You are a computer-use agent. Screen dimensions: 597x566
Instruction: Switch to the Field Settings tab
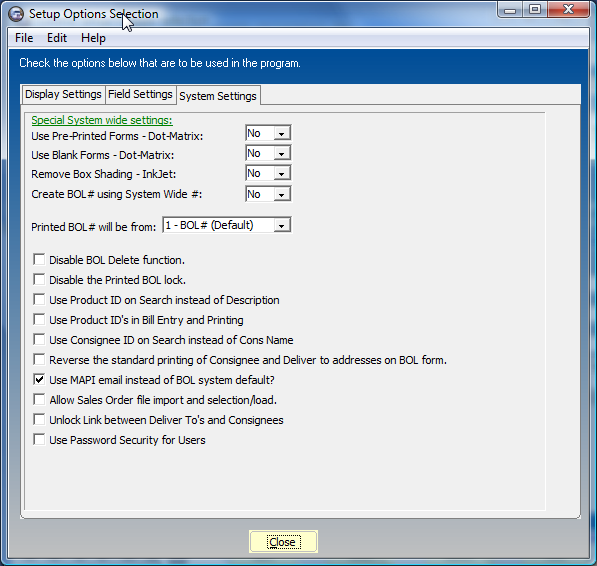point(140,94)
